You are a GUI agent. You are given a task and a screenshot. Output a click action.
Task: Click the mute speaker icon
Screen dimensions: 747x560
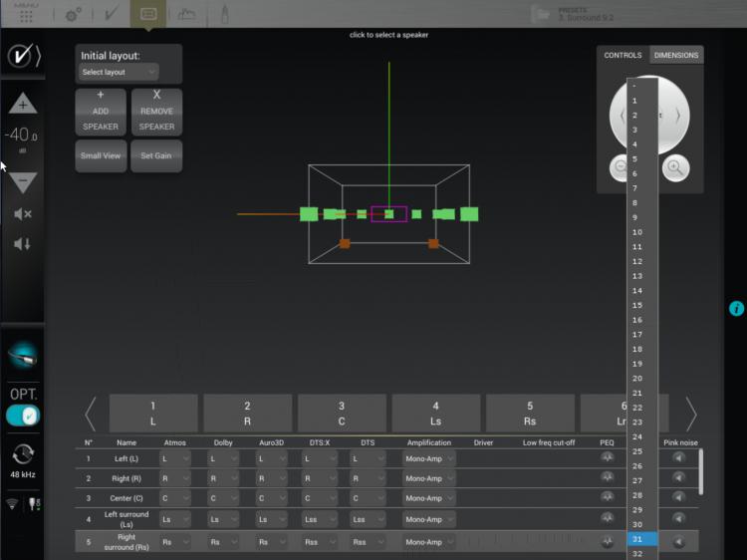(22, 214)
